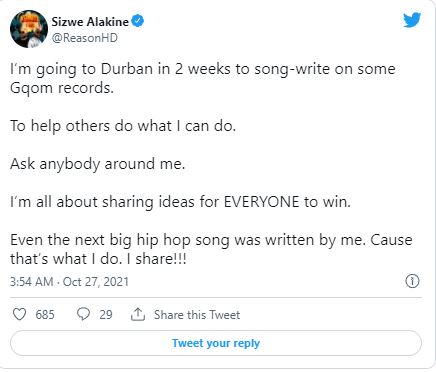The width and height of the screenshot is (436, 372).
Task: Like the tweet with heart icon
Action: click(x=19, y=314)
